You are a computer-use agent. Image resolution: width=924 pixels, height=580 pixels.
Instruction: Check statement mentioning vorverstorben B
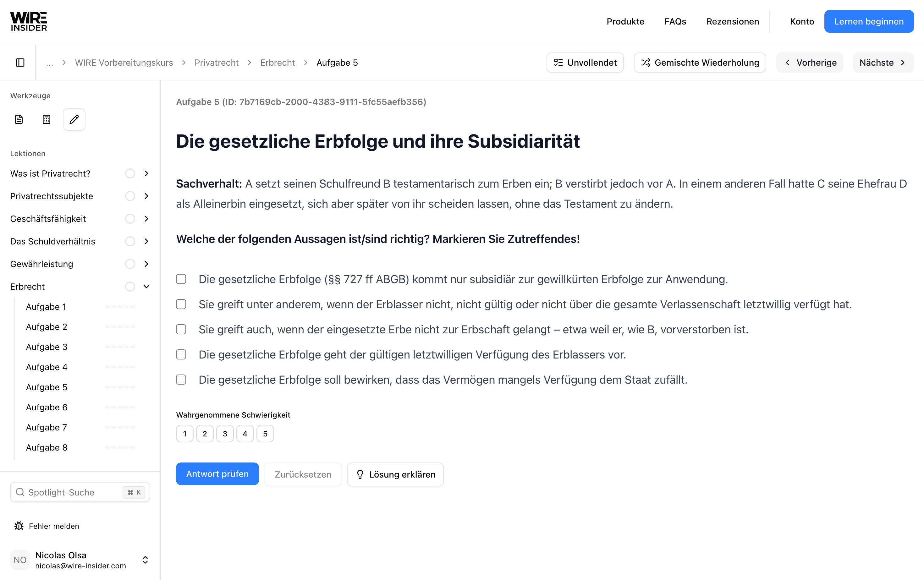point(181,330)
